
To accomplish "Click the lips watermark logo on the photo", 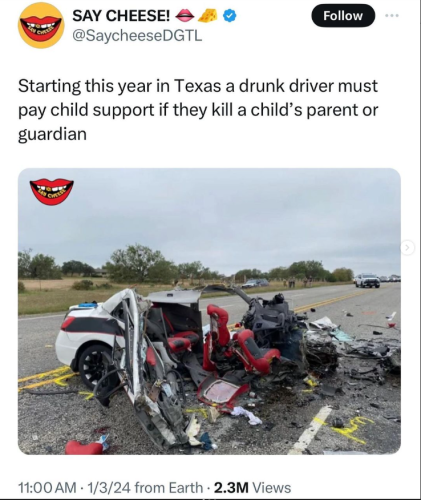I will [51, 192].
